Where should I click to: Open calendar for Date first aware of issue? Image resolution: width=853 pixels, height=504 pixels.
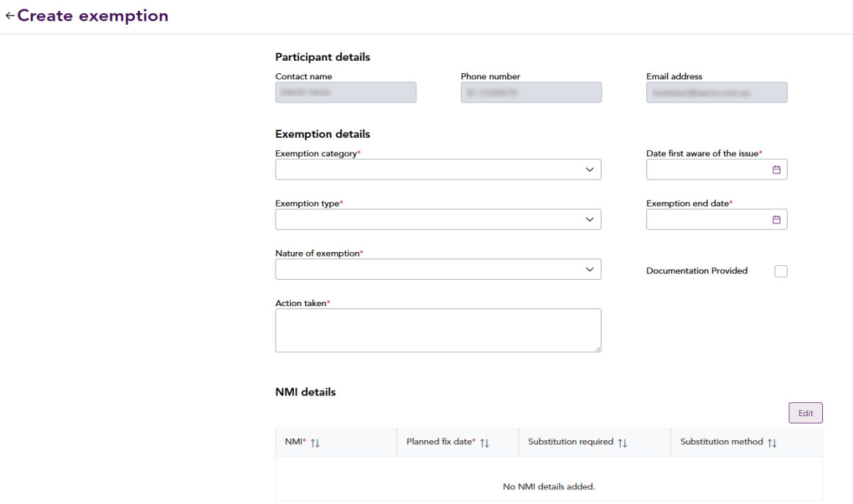(776, 170)
